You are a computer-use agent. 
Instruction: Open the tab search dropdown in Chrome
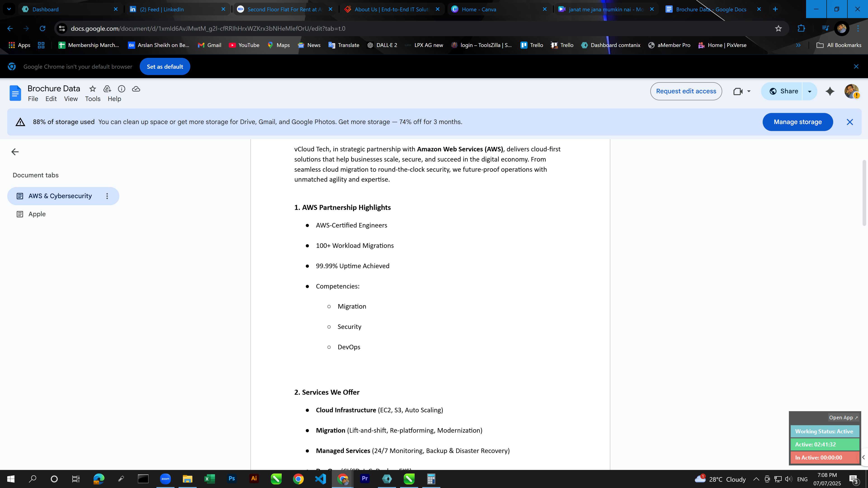point(9,9)
